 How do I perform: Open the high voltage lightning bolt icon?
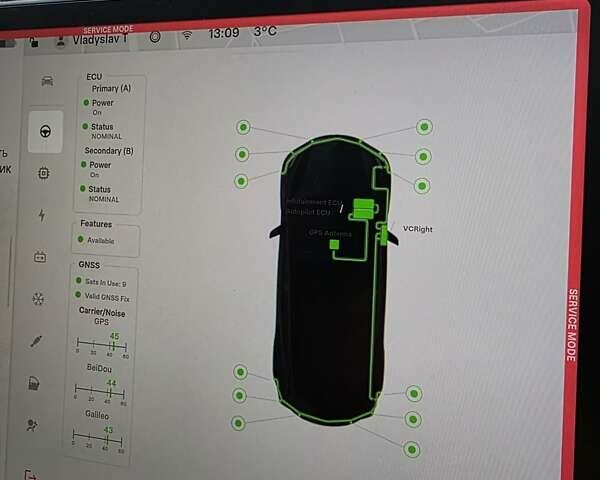tap(41, 214)
